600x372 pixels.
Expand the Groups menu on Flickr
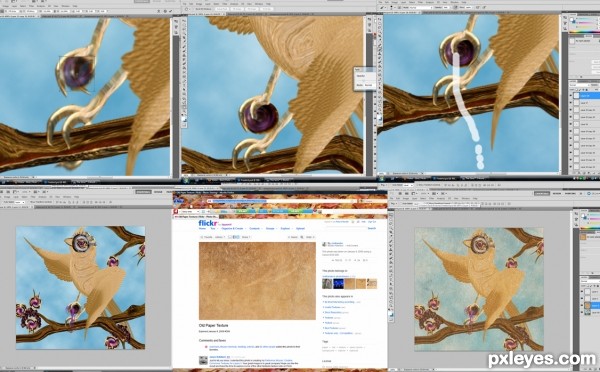pos(270,228)
